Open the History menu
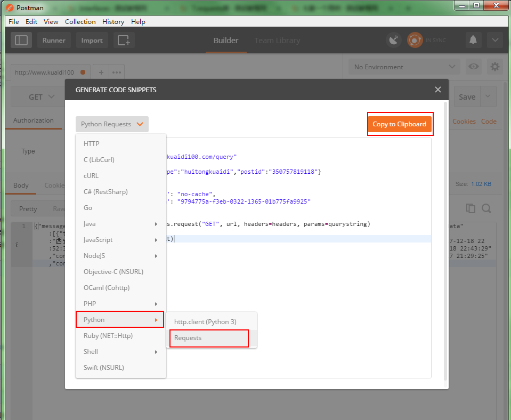The height and width of the screenshot is (420, 511). pyautogui.click(x=113, y=21)
